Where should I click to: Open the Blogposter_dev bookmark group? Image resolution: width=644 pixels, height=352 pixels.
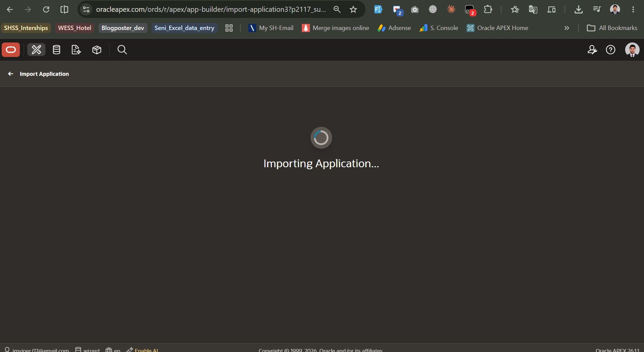tap(123, 28)
